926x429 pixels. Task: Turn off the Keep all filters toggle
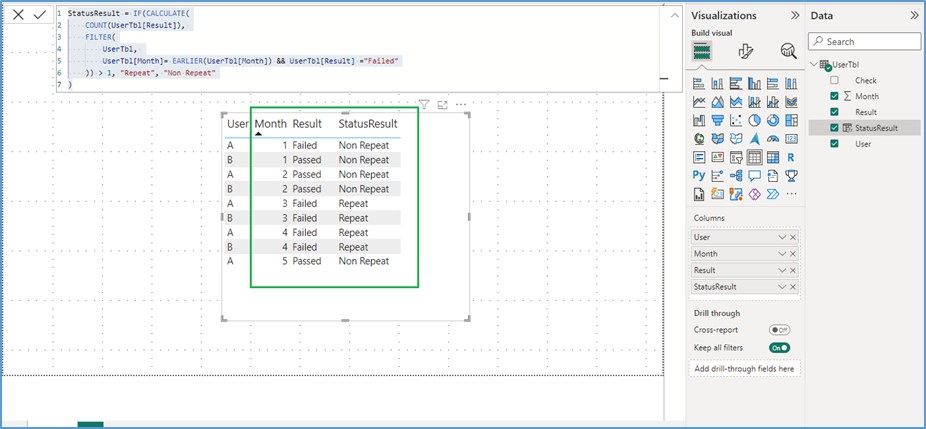tap(779, 347)
